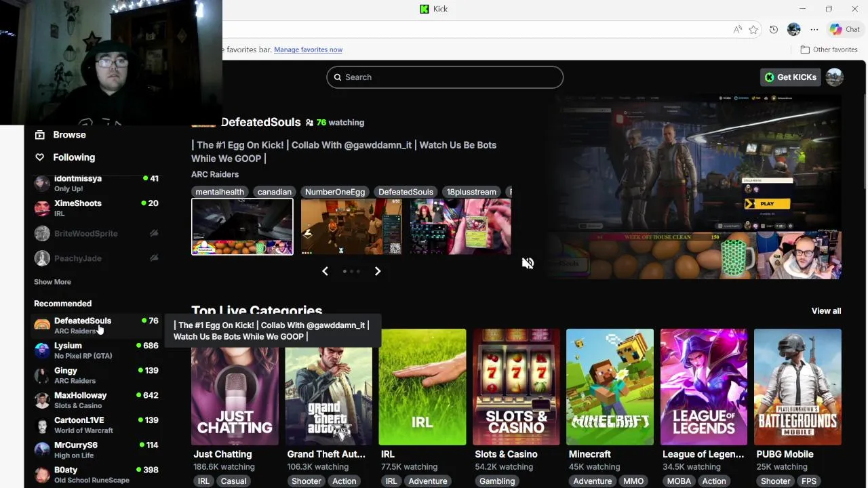Click Get KICKs button

click(x=790, y=77)
